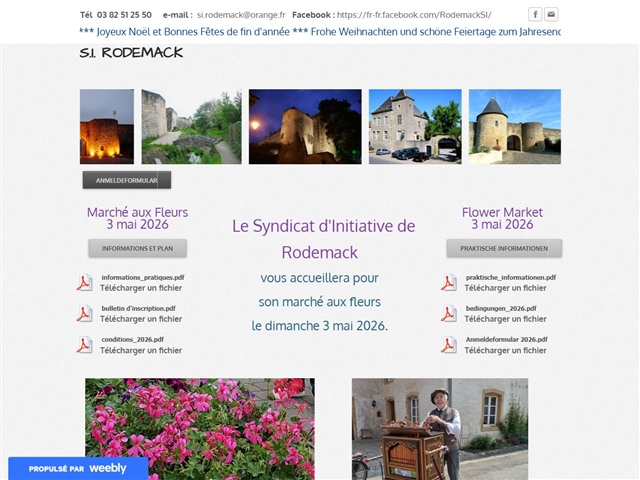Click the S.I. RODEMACK site title
This screenshot has width=640, height=480.
coord(131,53)
